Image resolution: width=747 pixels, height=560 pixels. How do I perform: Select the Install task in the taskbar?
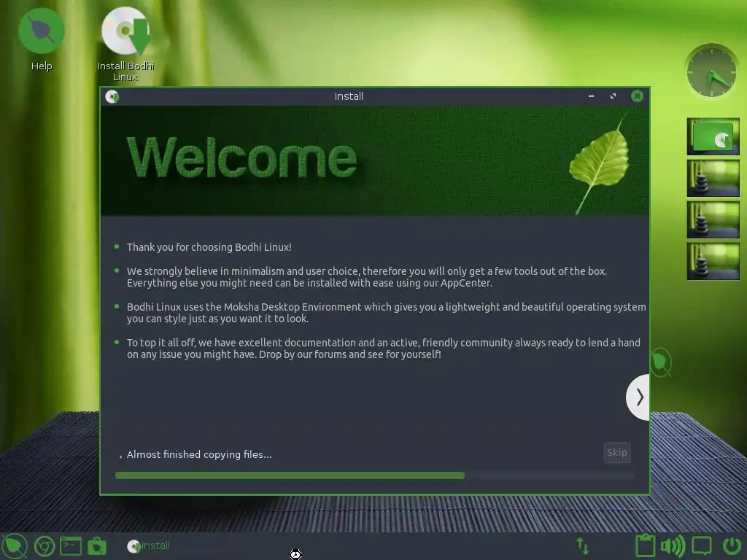[149, 545]
